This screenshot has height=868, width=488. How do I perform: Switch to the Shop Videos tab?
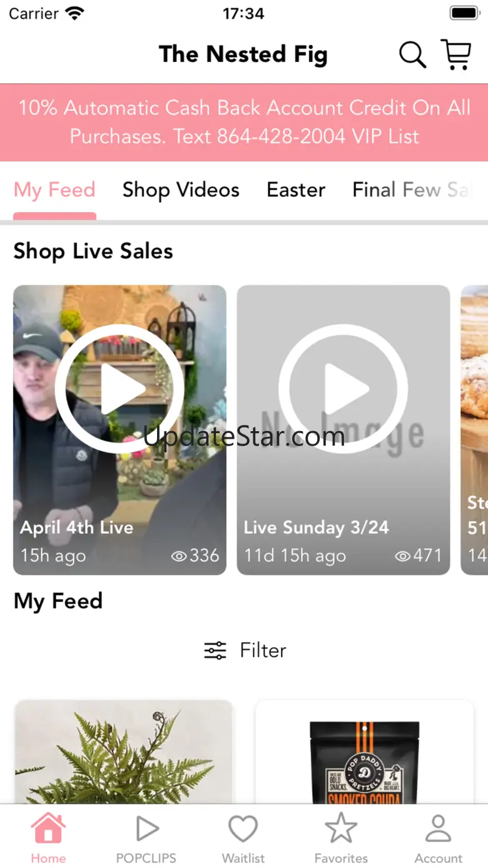tap(181, 190)
